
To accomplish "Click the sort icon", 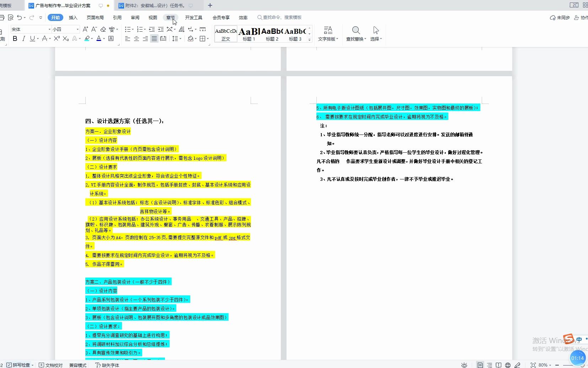I will 182,29.
